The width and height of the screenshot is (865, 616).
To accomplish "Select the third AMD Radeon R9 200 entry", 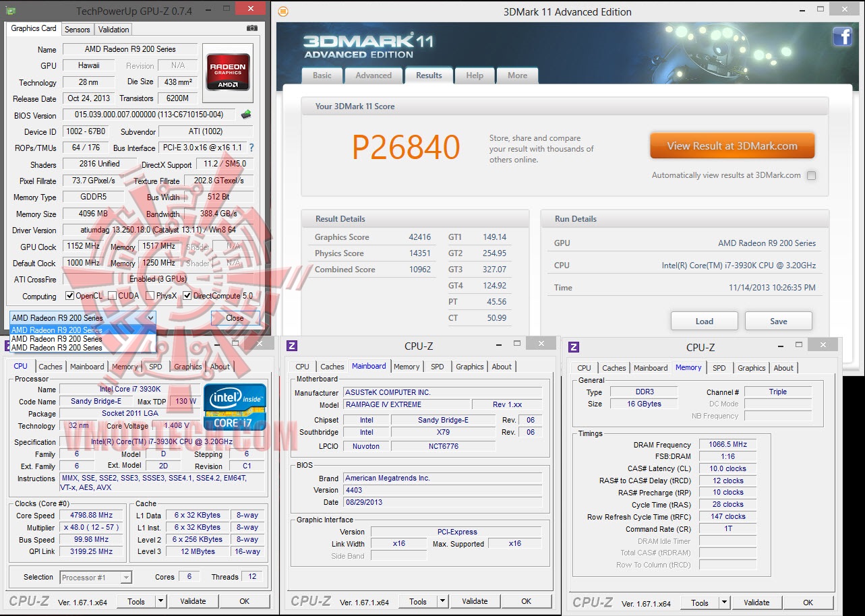I will pyautogui.click(x=83, y=348).
